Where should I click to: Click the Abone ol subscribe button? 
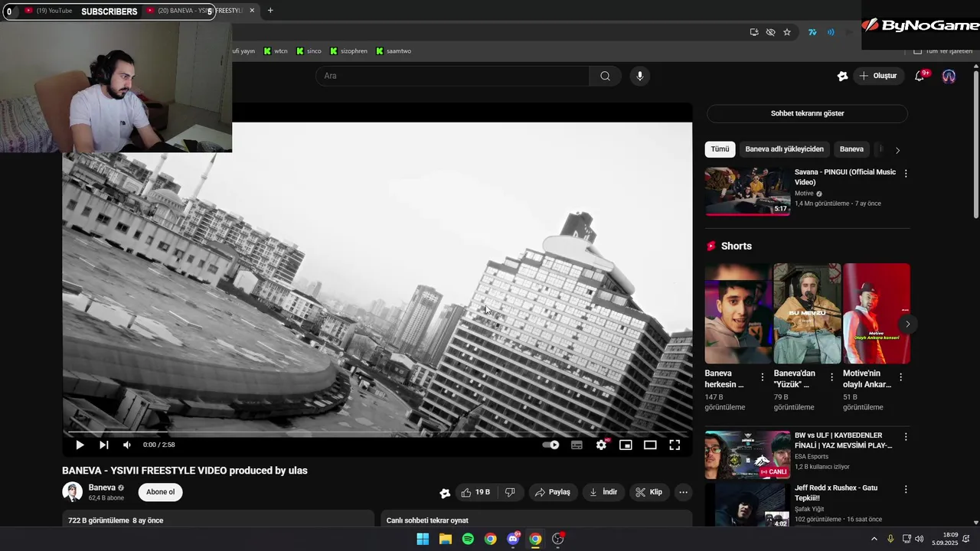click(x=161, y=492)
